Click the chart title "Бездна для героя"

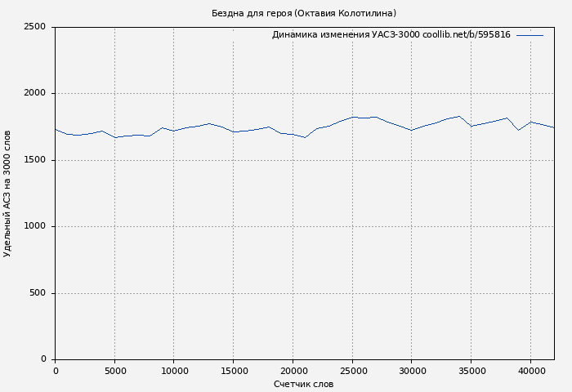pyautogui.click(x=303, y=13)
